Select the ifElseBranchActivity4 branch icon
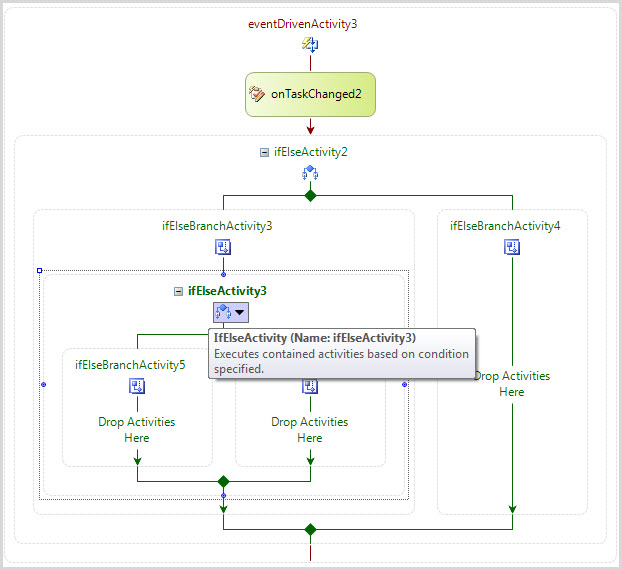Viewport: 622px width, 570px height. point(512,247)
